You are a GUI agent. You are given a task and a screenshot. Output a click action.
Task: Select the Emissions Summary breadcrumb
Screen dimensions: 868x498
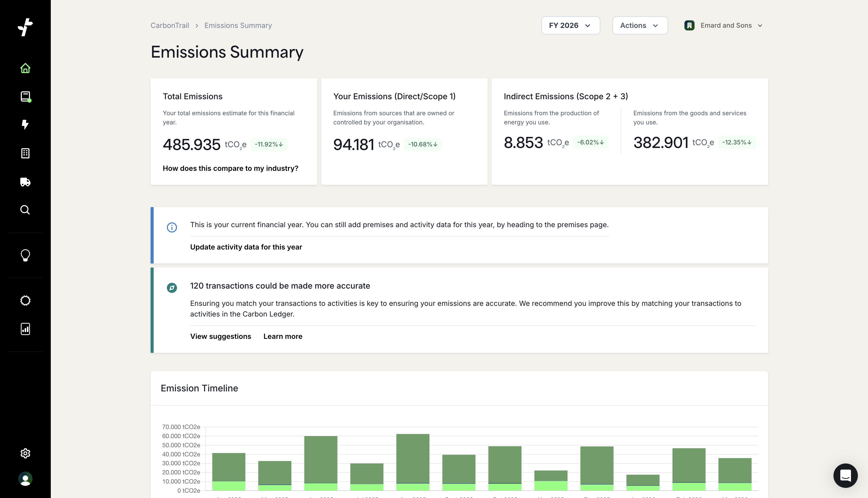238,25
